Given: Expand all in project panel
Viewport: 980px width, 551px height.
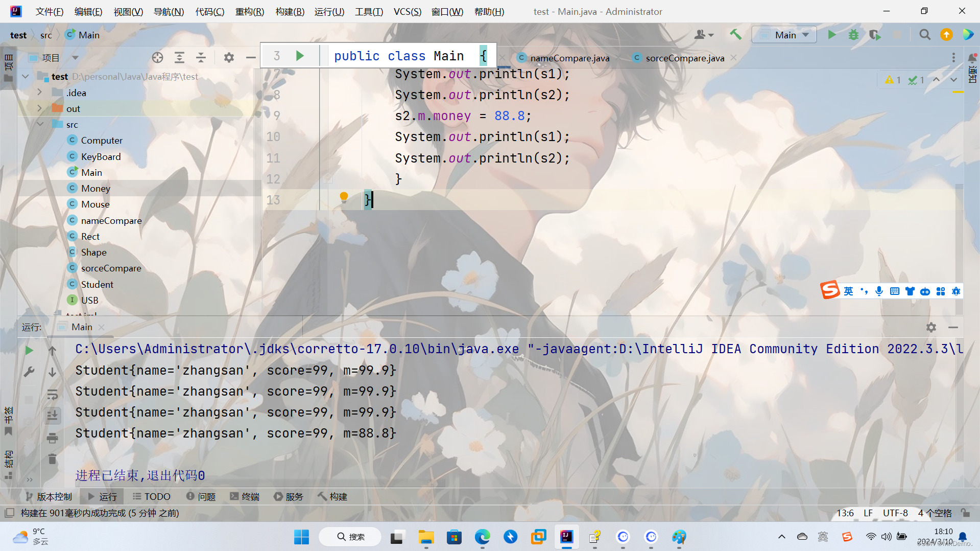Looking at the screenshot, I should 179,58.
